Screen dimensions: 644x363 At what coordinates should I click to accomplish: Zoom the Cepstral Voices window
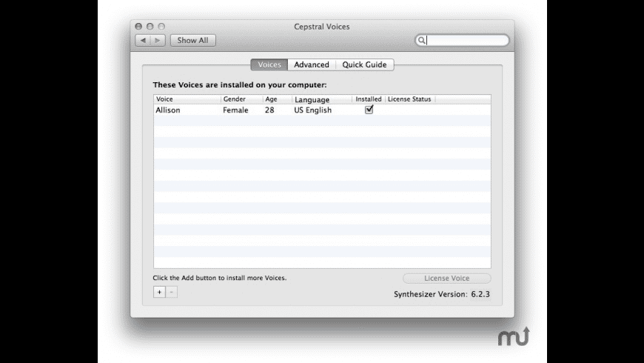pos(161,27)
